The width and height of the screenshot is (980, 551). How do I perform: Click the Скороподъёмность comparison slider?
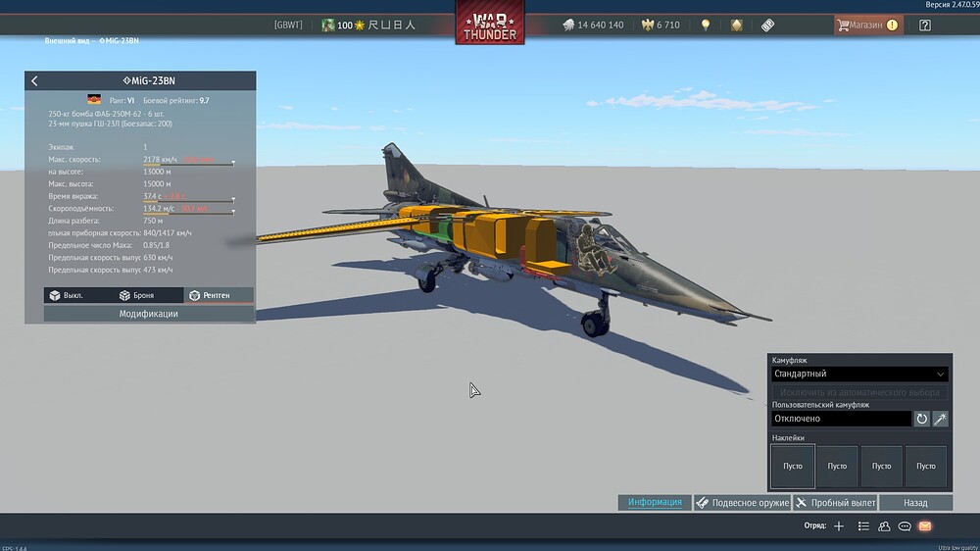tap(189, 214)
